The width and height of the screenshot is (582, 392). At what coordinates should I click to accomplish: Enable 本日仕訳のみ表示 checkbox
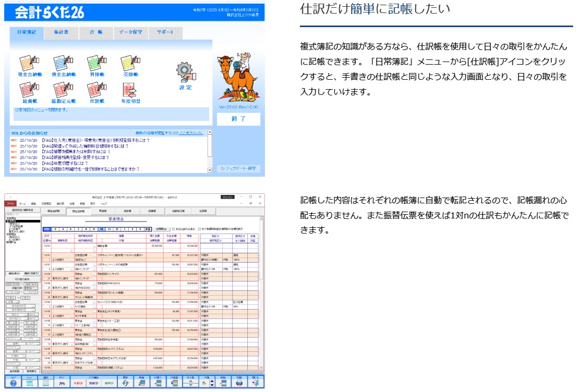(x=174, y=228)
